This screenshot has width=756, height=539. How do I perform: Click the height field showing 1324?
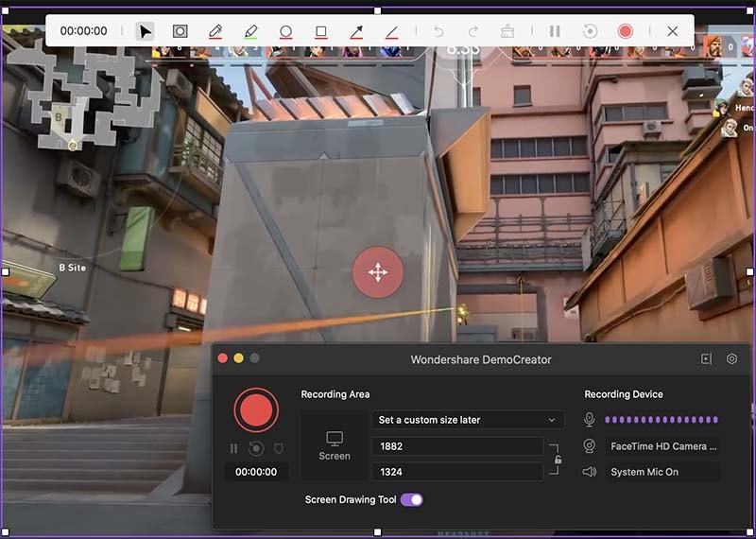tap(457, 472)
